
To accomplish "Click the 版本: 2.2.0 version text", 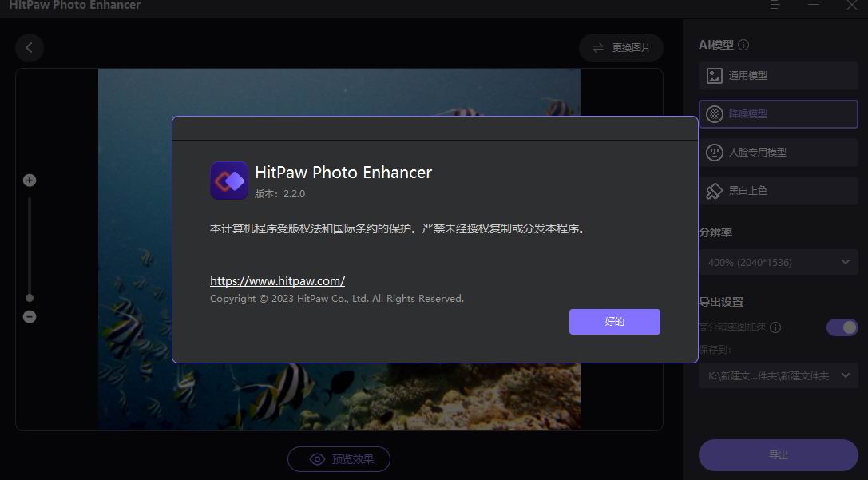I will click(x=279, y=194).
